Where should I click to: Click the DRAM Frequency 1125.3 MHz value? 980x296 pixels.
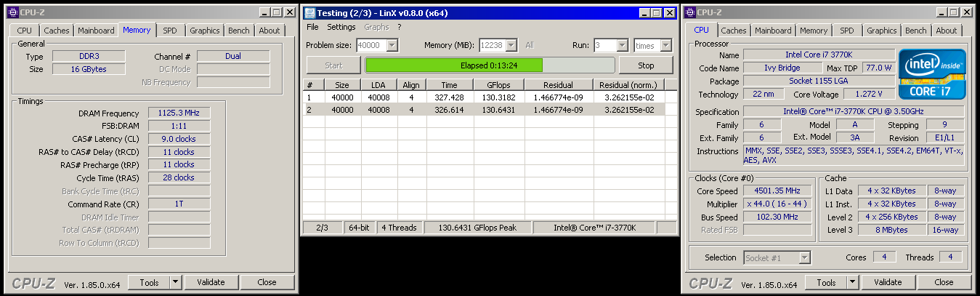click(179, 113)
